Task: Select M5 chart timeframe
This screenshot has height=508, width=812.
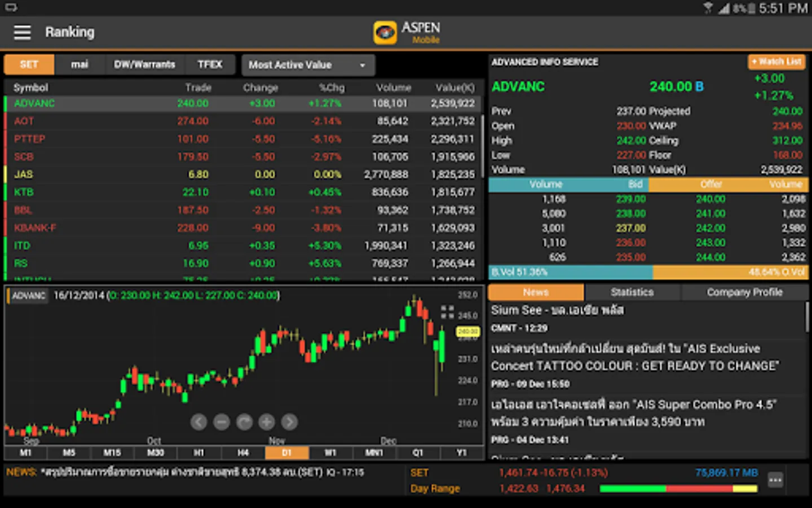Action: pyautogui.click(x=69, y=453)
